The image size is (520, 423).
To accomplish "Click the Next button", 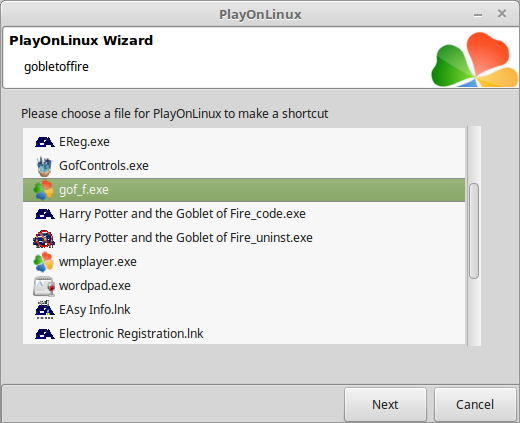I will 385,405.
